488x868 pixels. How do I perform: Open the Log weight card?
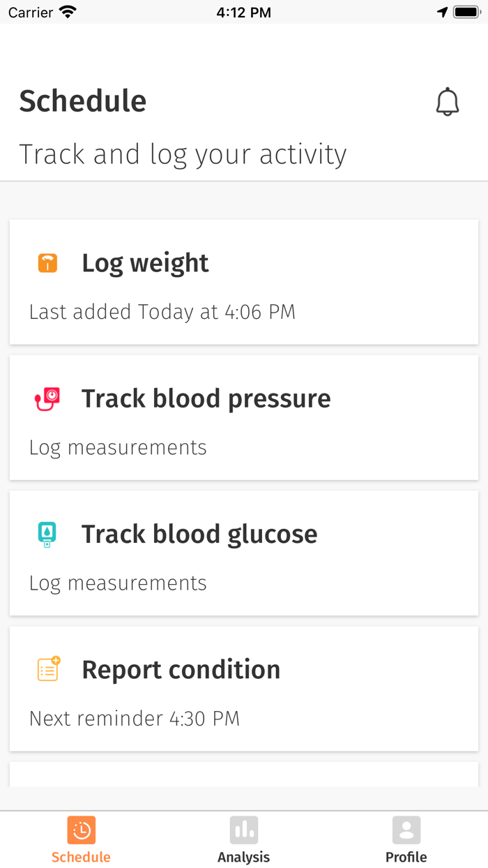(244, 282)
